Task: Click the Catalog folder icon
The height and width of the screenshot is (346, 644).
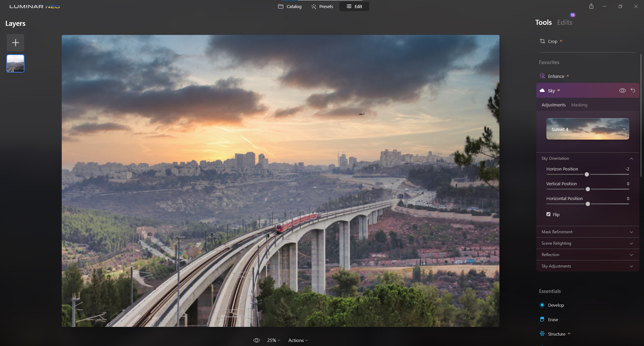Action: [x=281, y=6]
